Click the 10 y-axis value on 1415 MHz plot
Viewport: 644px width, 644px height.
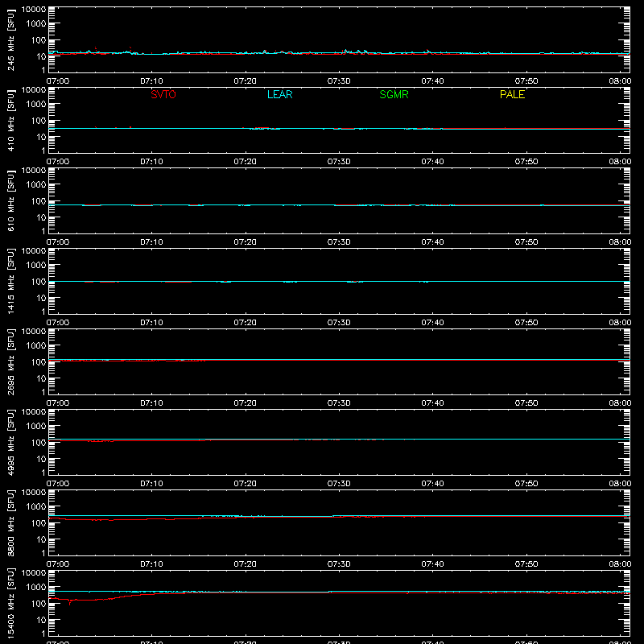click(41, 298)
